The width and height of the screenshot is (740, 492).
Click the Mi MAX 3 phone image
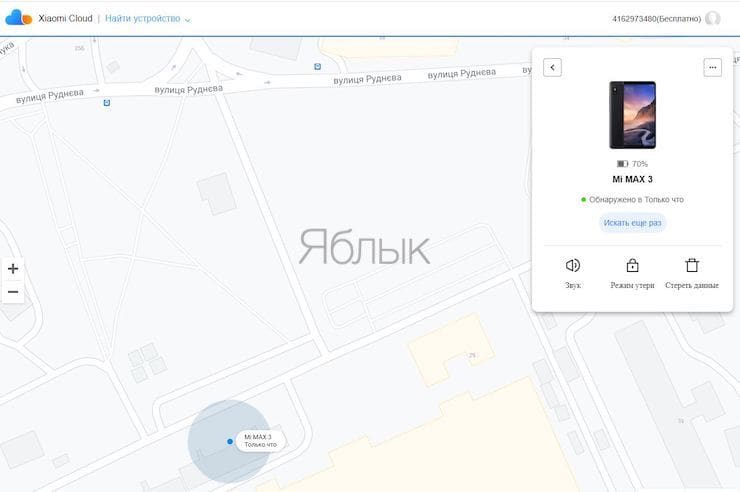[x=632, y=115]
